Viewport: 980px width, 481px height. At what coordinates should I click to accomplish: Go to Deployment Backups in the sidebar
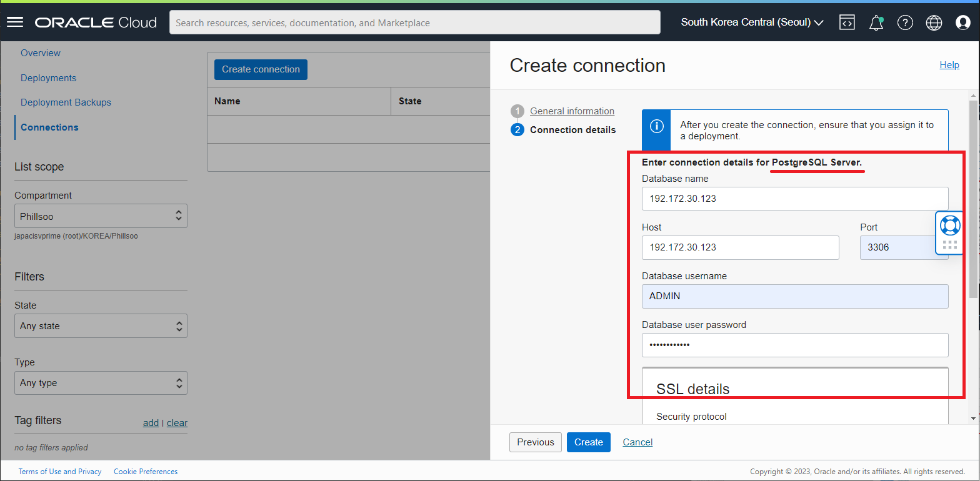[66, 102]
